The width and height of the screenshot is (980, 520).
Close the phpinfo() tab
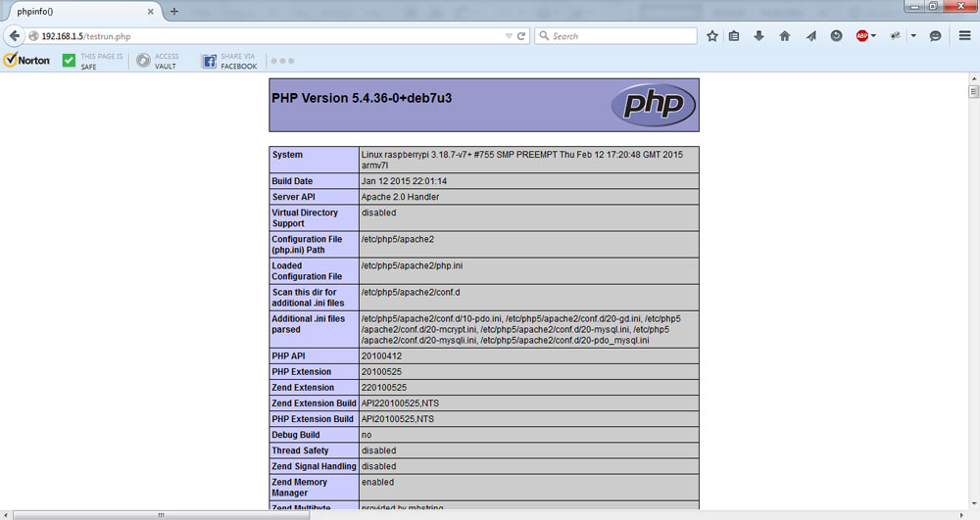[x=150, y=11]
